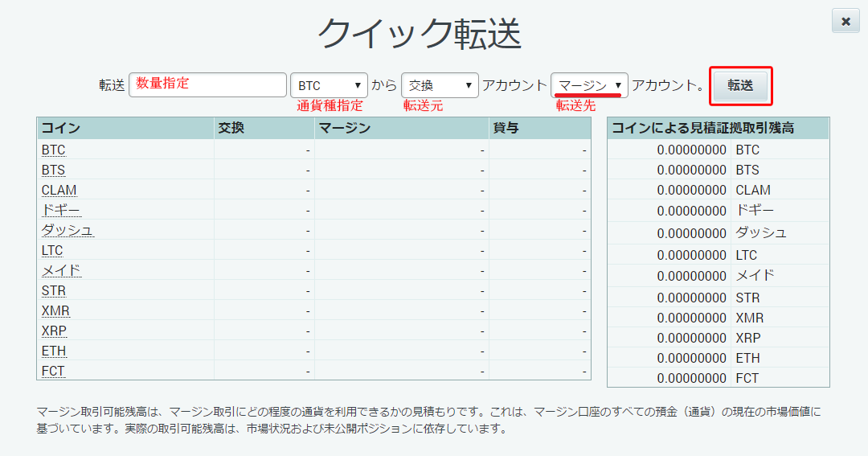Click the FCT coin link
This screenshot has width=868, height=456.
point(53,372)
